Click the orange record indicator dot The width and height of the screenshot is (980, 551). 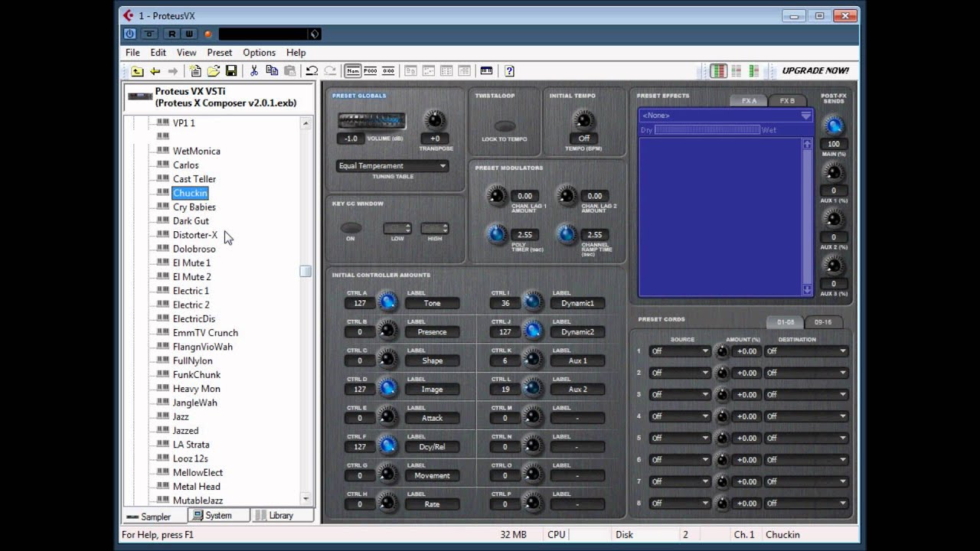[208, 34]
